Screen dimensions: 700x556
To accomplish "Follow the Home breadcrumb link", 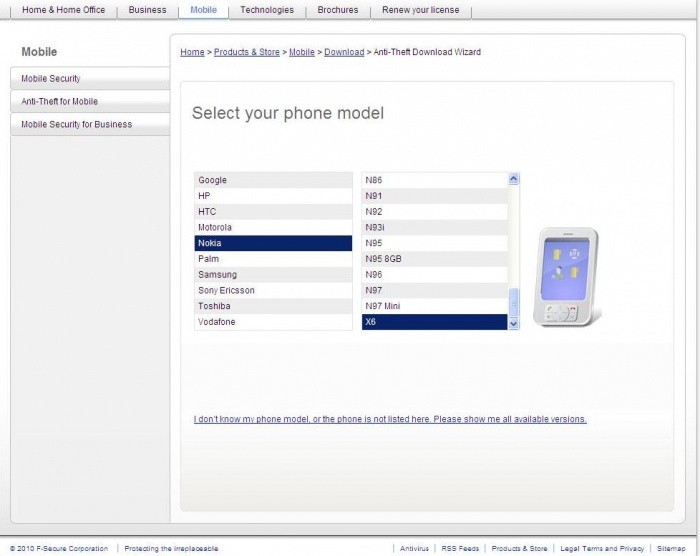I will click(x=192, y=52).
